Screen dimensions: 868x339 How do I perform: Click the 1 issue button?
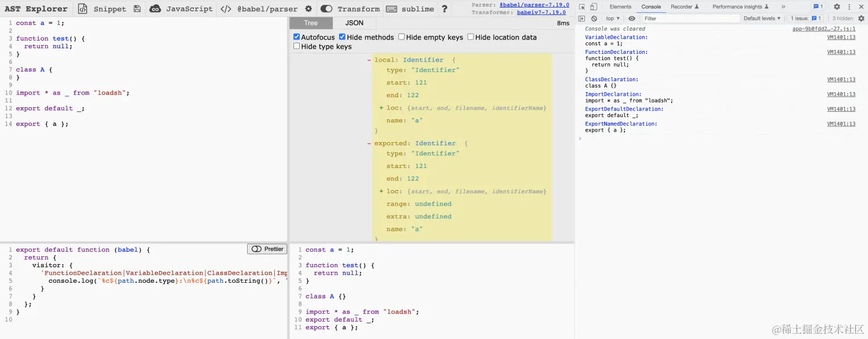click(807, 19)
